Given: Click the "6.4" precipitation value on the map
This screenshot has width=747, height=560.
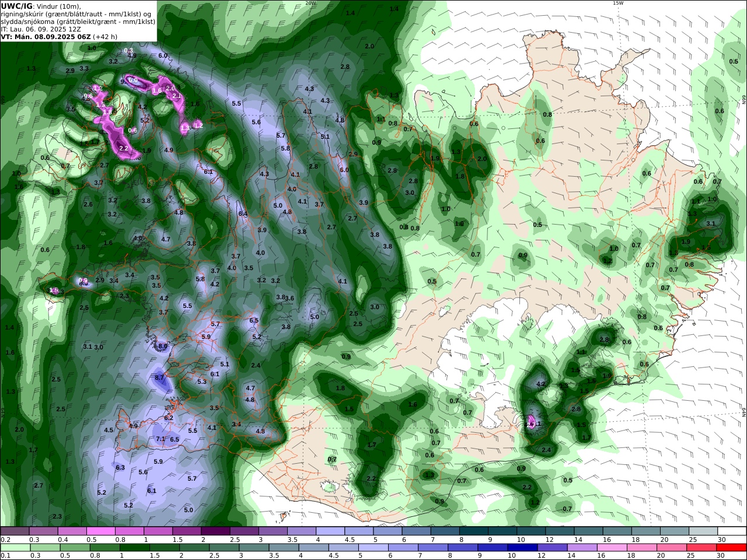Looking at the screenshot, I should click(243, 214).
